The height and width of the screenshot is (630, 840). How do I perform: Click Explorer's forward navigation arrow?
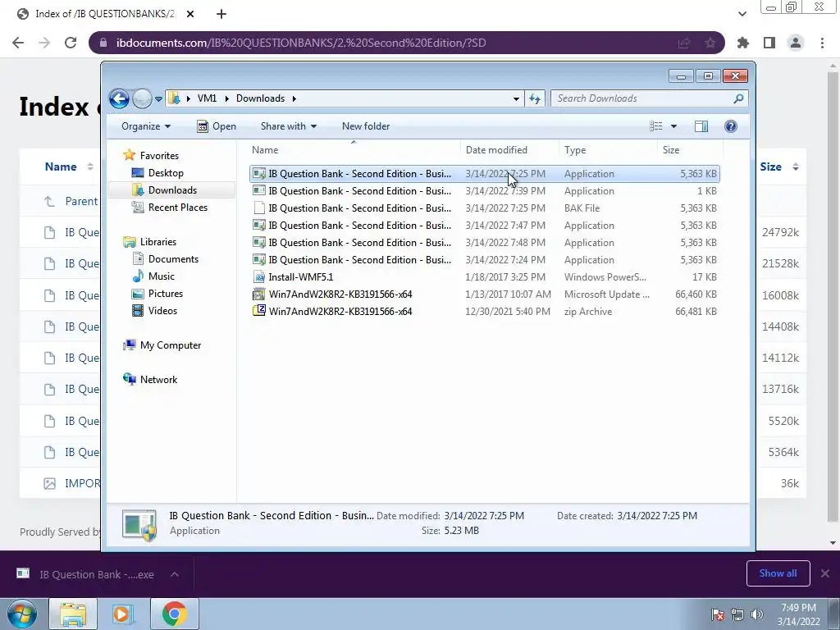coord(142,98)
